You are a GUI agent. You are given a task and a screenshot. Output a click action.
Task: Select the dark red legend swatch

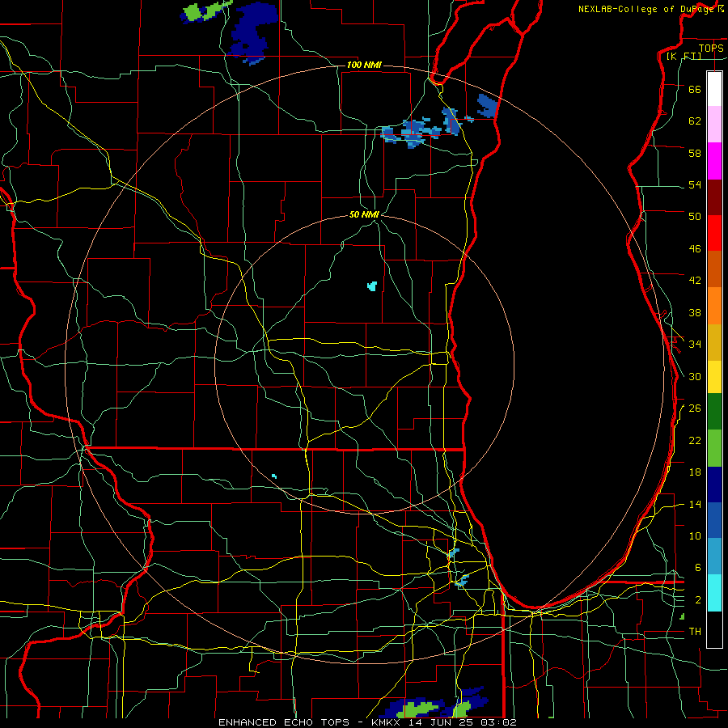tap(714, 197)
